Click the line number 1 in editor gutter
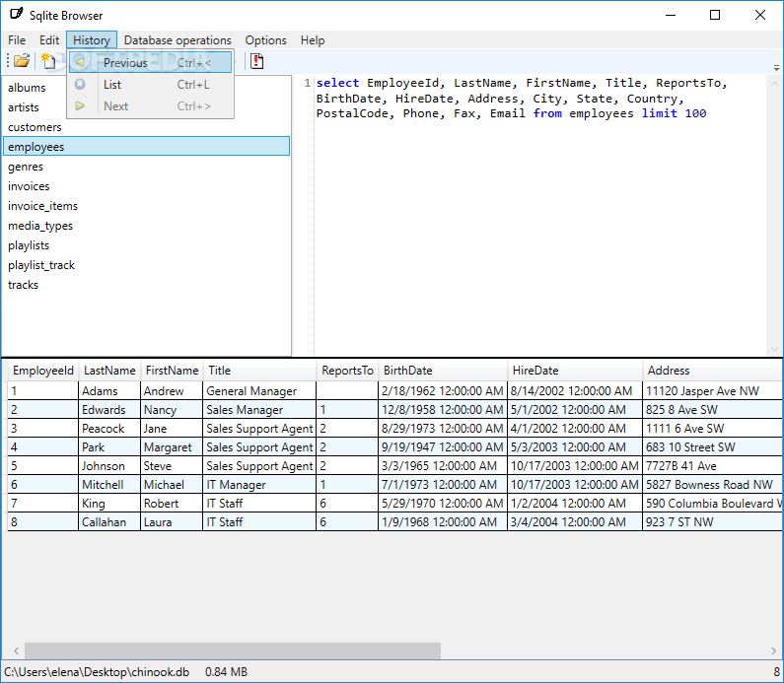 point(307,83)
